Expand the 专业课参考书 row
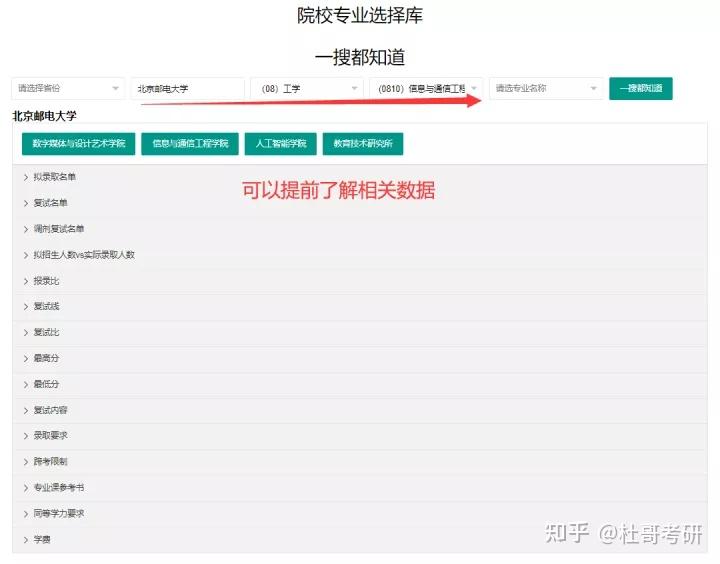The width and height of the screenshot is (720, 564). 360,488
